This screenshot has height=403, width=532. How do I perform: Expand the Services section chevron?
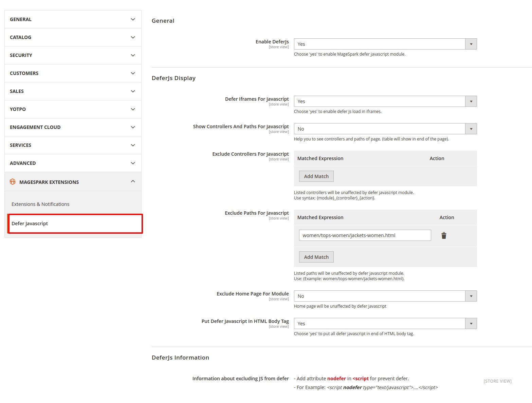pos(133,145)
